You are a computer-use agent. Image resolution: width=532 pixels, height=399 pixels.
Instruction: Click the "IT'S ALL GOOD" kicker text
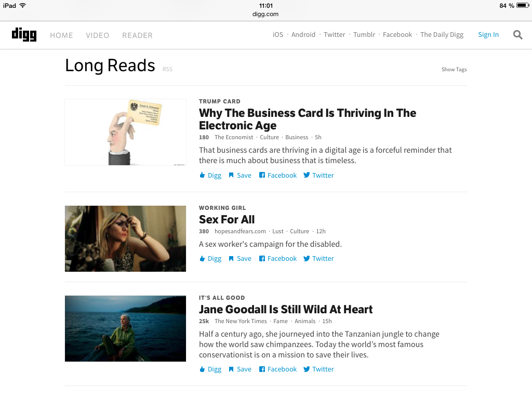tap(222, 298)
